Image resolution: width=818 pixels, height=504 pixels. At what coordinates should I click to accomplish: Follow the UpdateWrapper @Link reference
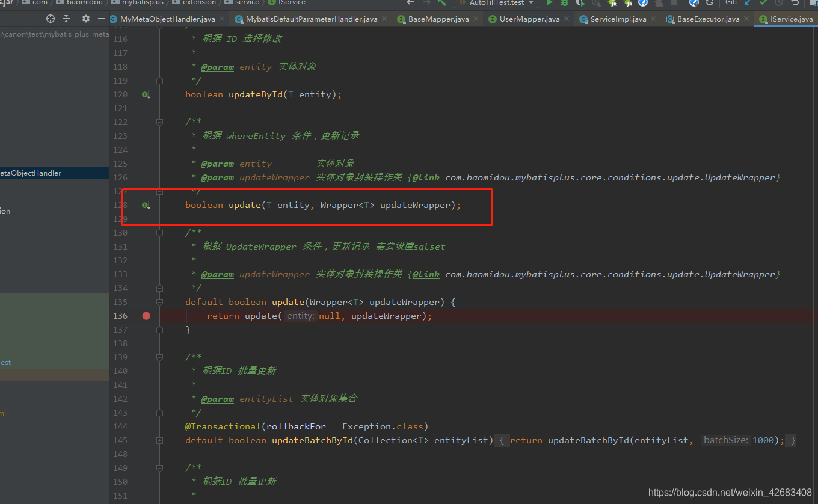(425, 177)
